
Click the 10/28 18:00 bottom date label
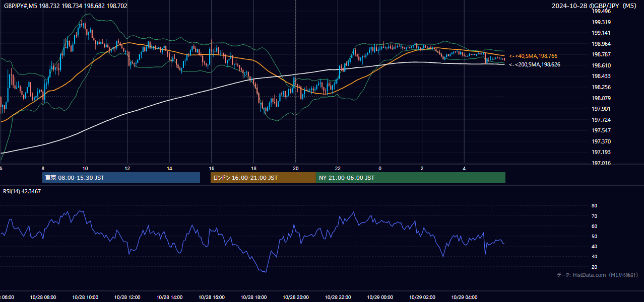tap(254, 297)
